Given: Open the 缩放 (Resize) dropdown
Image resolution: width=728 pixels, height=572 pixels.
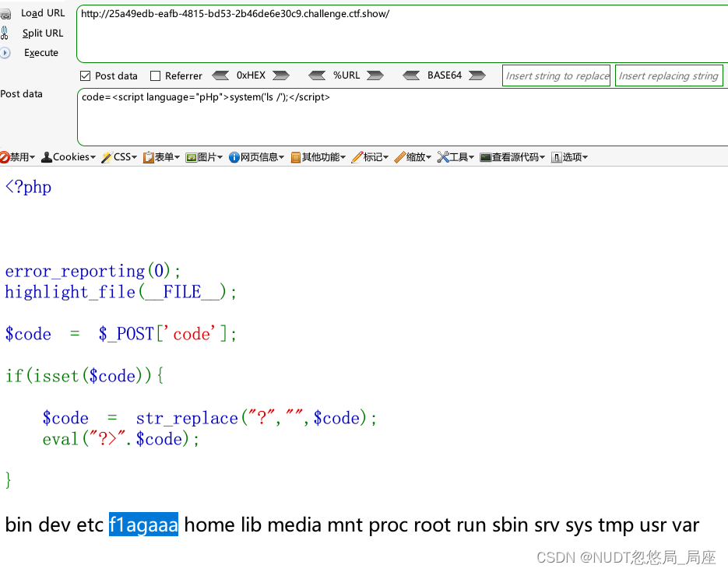Looking at the screenshot, I should coord(413,157).
